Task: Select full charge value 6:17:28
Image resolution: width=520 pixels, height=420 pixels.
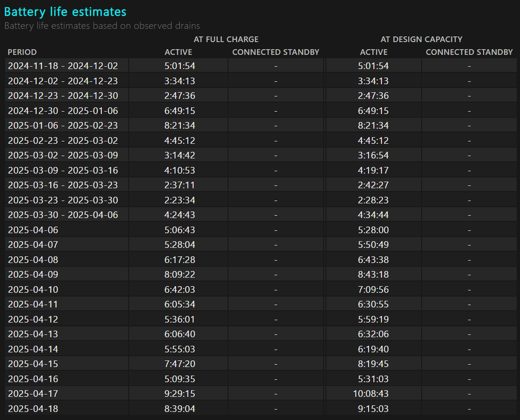Action: [x=180, y=260]
